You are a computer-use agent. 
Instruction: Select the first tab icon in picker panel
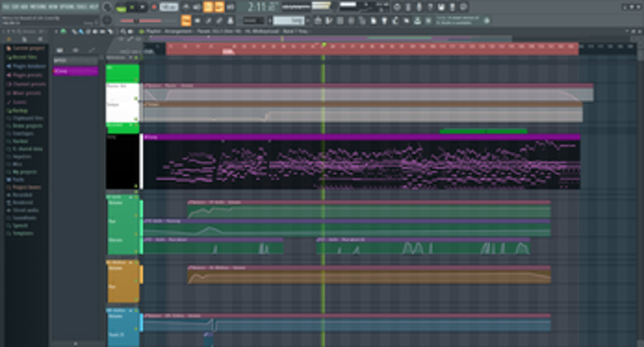point(60,50)
